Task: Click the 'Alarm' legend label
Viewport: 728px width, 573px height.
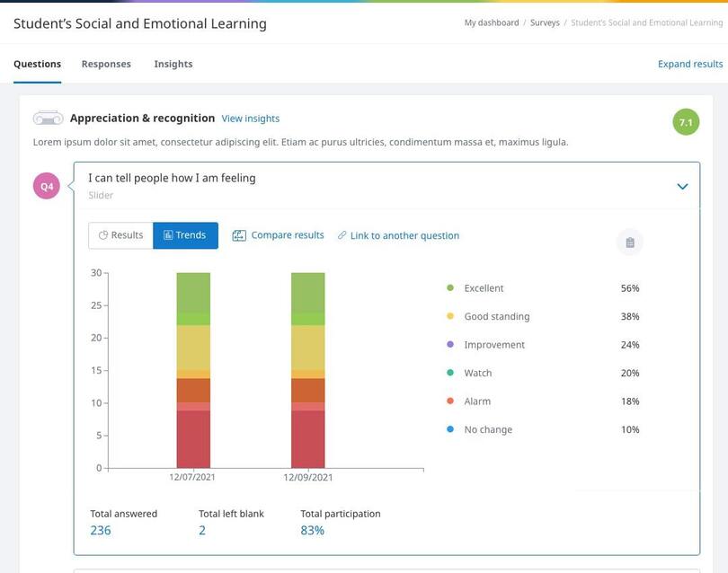Action: pyautogui.click(x=477, y=401)
